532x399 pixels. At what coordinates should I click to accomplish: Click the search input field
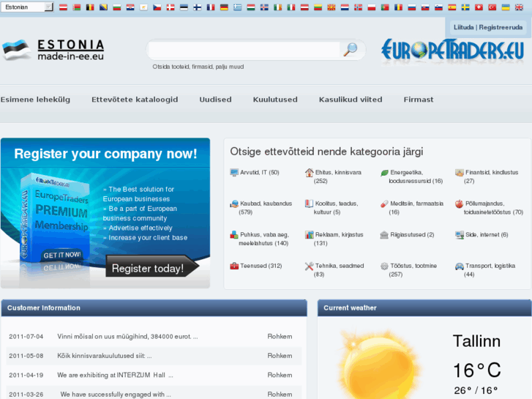[x=244, y=50]
